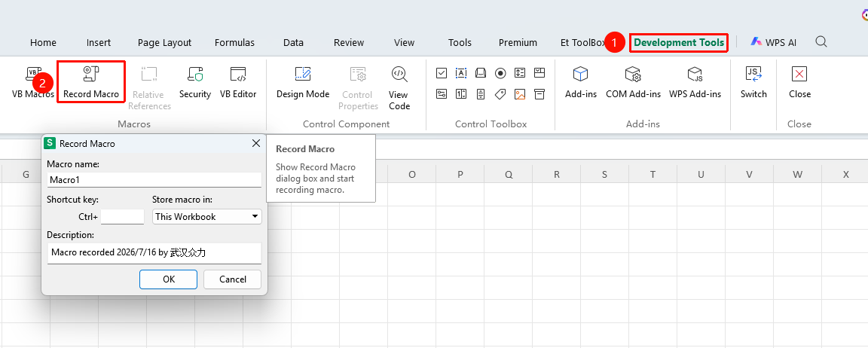Click the macro Description text field
868x348 pixels.
(x=154, y=253)
